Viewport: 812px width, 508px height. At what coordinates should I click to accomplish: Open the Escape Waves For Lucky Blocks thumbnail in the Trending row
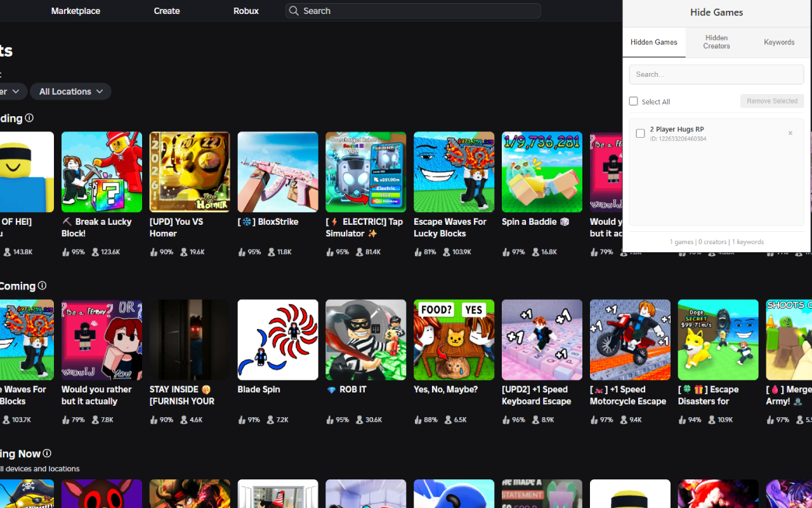point(454,172)
